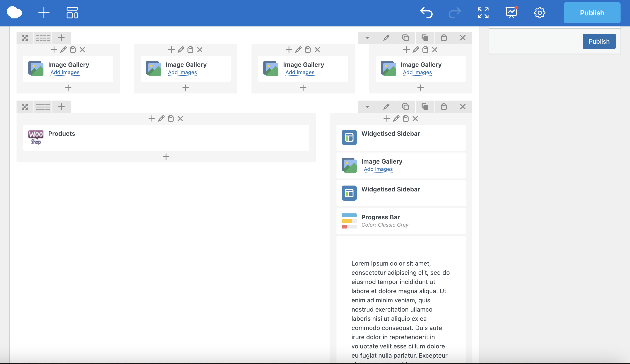Change first row four-column layout
This screenshot has width=630, height=364.
click(x=43, y=38)
